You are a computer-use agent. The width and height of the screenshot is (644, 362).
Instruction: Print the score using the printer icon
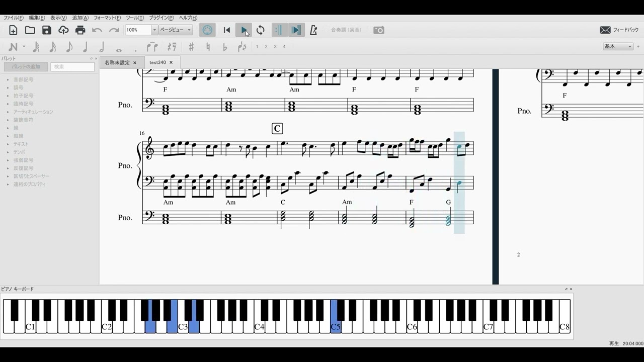(80, 30)
